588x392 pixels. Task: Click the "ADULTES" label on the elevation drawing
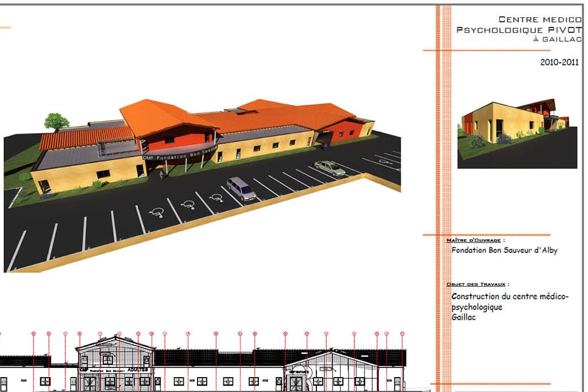point(137,370)
